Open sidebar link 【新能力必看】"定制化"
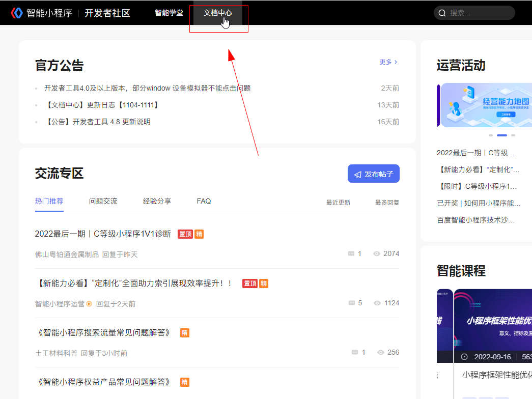This screenshot has width=532, height=399. [479, 169]
